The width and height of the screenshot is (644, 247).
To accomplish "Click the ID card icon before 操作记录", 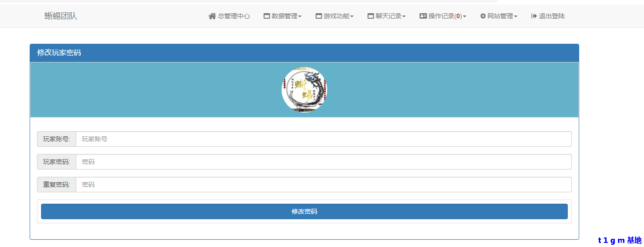I will click(423, 16).
